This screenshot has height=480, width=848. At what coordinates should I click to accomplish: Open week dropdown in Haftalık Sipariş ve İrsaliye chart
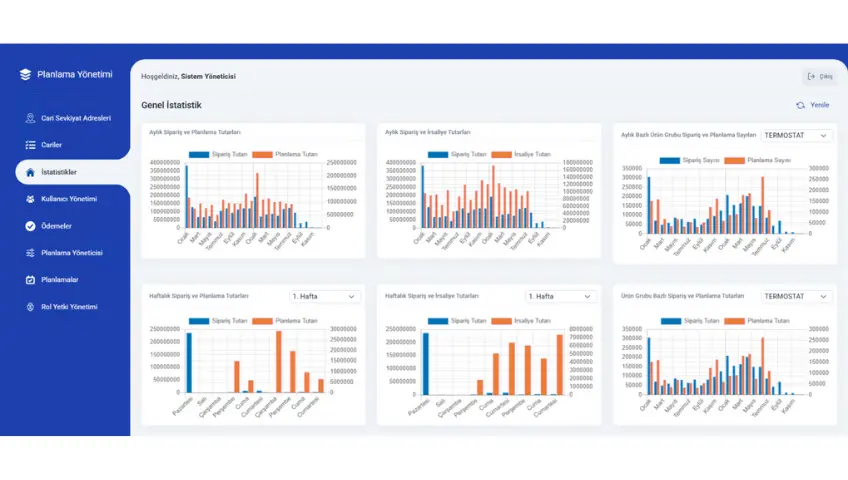pyautogui.click(x=560, y=297)
